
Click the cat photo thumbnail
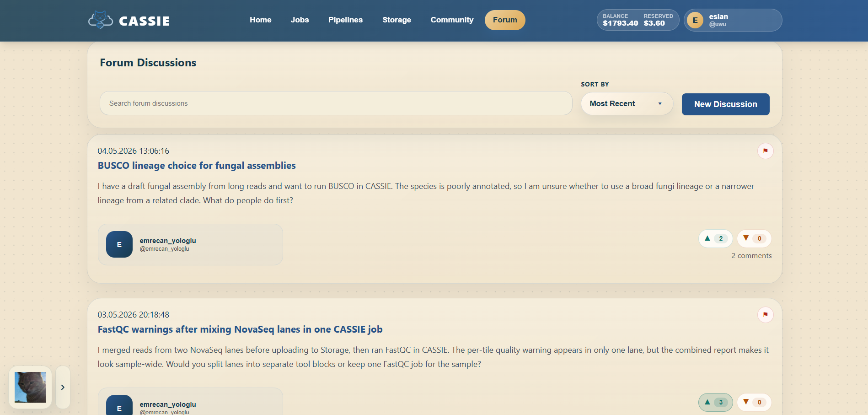[x=30, y=387]
